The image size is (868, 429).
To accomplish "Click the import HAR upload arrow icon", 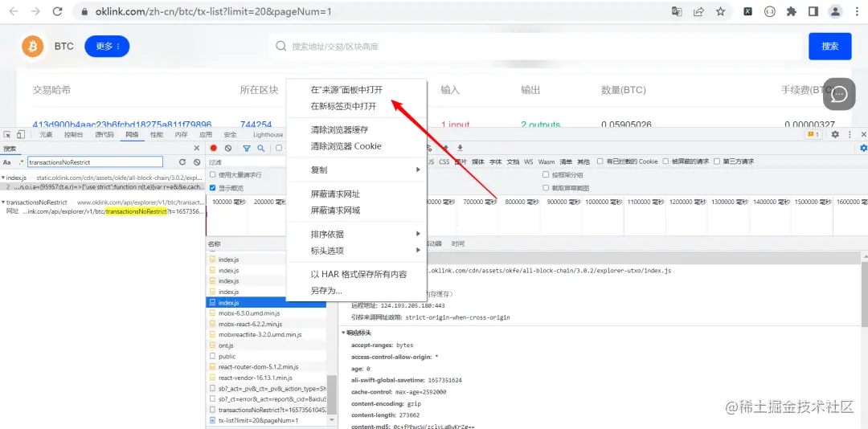I will [x=445, y=148].
